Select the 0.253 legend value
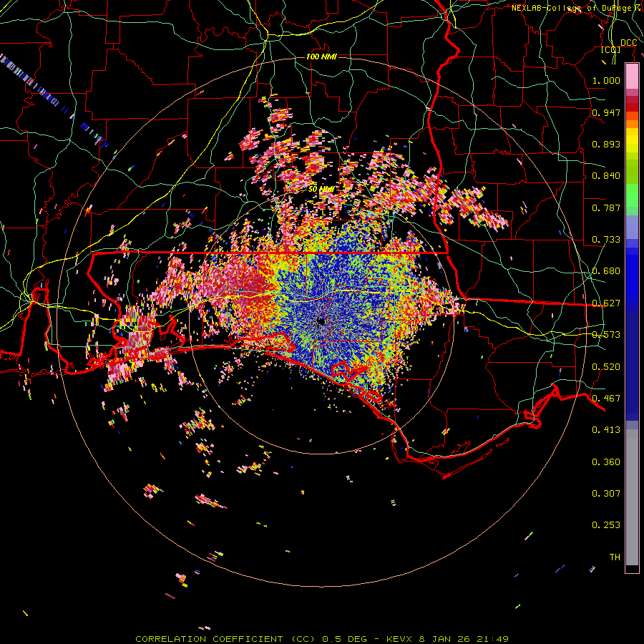Screen dimensions: 644x644 (606, 525)
